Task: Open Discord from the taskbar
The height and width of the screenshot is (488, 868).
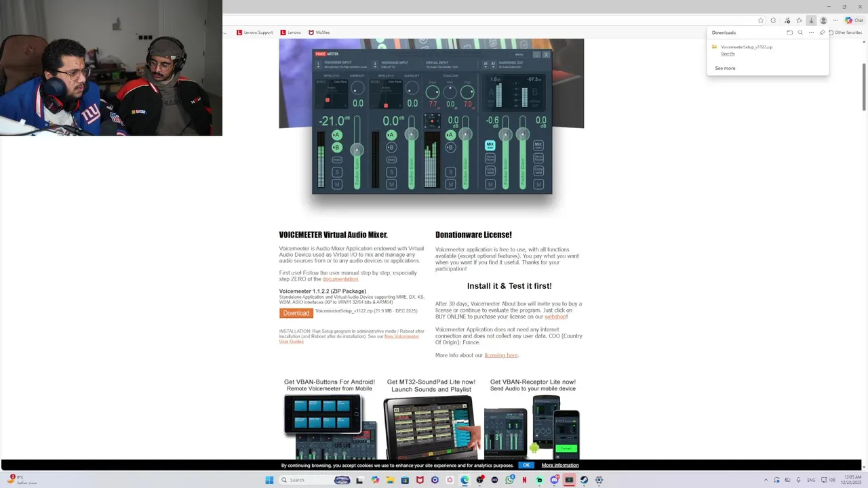Action: pos(554,480)
